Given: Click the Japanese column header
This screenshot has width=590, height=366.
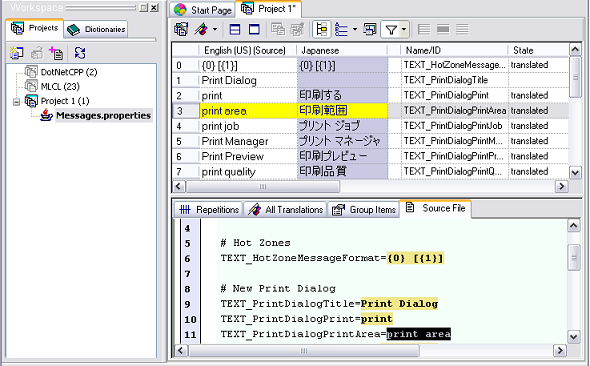Looking at the screenshot, I should click(342, 50).
